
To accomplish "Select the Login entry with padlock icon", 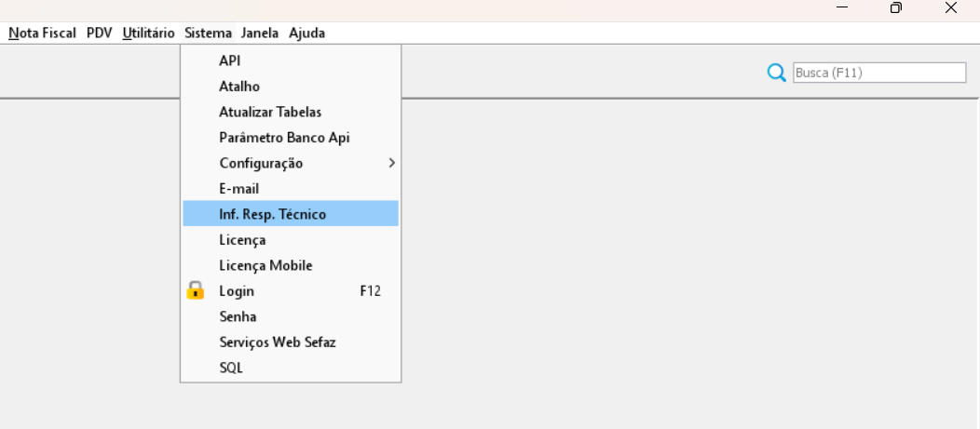I will pyautogui.click(x=237, y=291).
